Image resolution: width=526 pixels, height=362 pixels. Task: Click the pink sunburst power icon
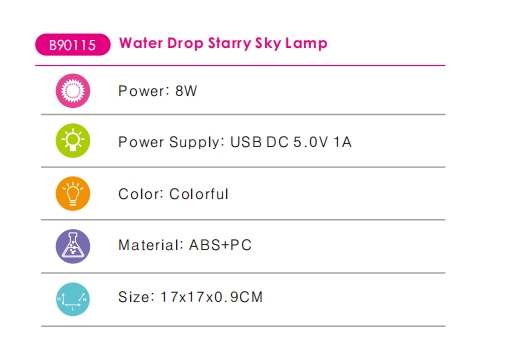(73, 91)
